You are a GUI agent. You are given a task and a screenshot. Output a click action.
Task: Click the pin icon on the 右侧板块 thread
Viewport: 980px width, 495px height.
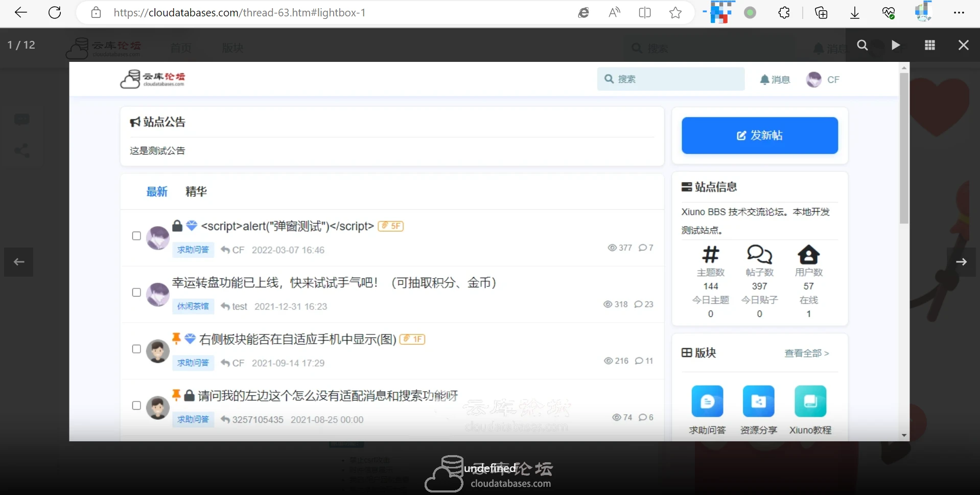[x=176, y=339]
